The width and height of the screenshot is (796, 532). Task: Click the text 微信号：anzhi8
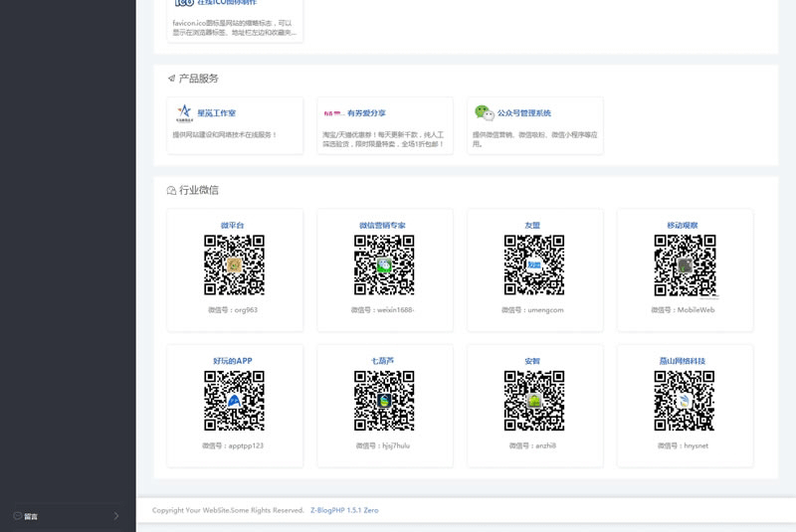coord(532,445)
